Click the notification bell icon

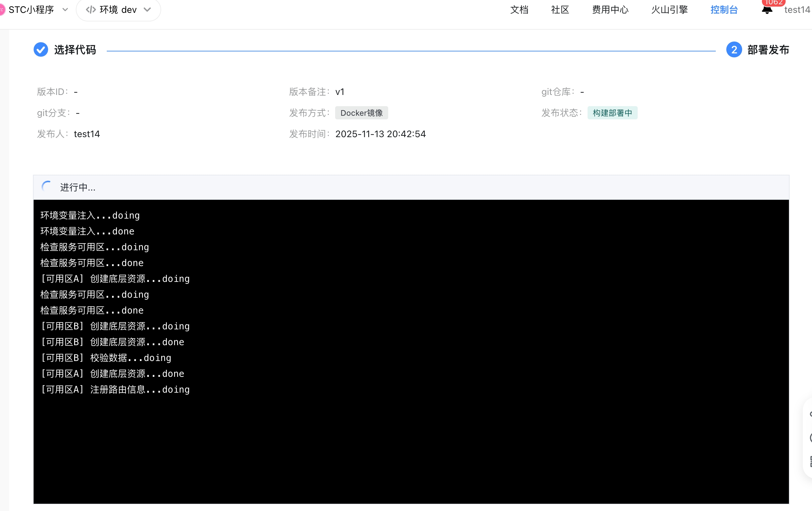click(767, 10)
